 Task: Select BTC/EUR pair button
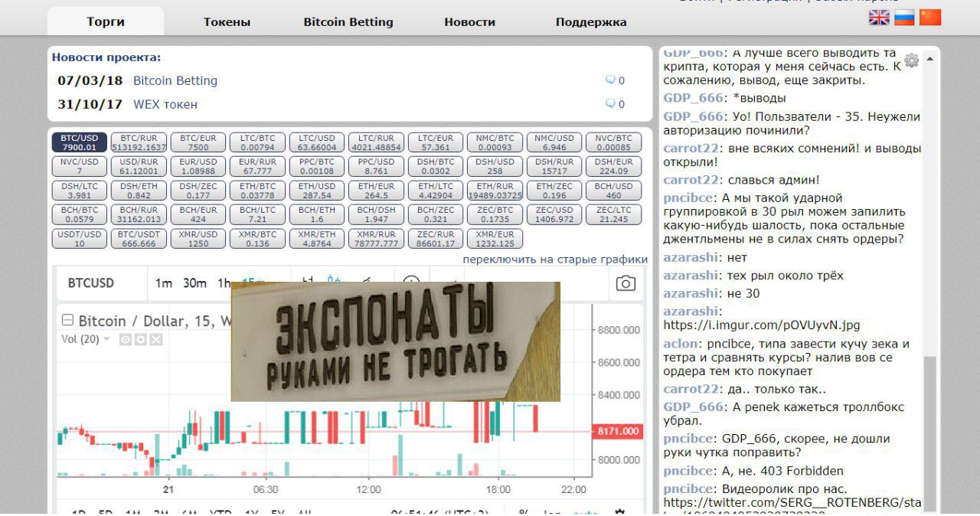[x=198, y=142]
